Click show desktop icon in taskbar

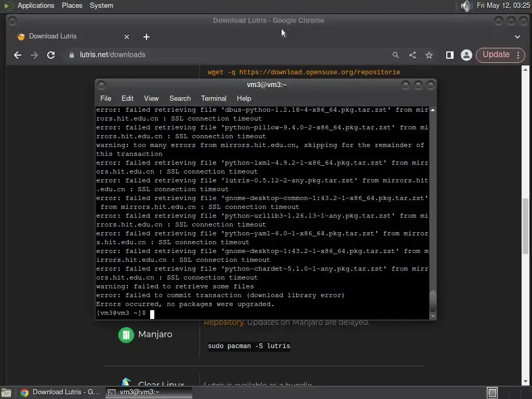pos(6,393)
